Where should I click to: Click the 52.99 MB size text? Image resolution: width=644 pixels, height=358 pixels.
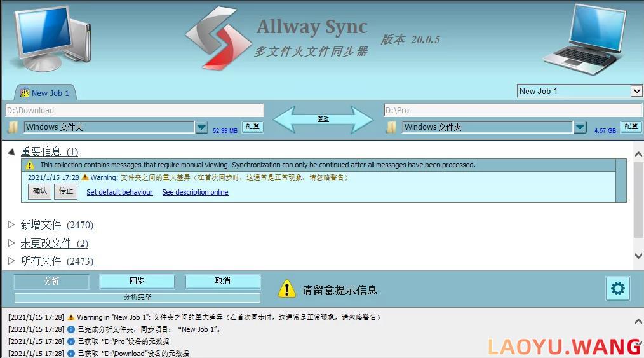[x=225, y=131]
